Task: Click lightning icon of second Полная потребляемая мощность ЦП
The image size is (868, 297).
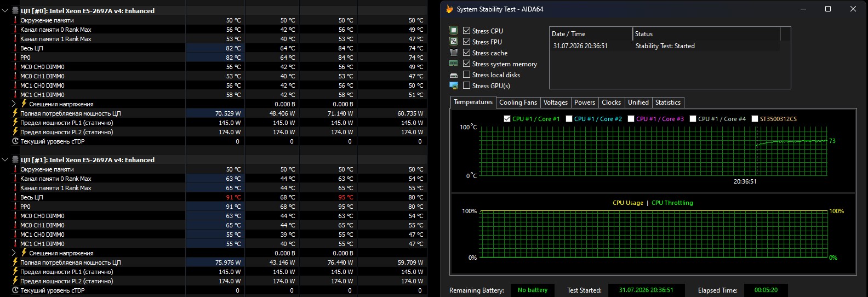Action: (x=15, y=262)
